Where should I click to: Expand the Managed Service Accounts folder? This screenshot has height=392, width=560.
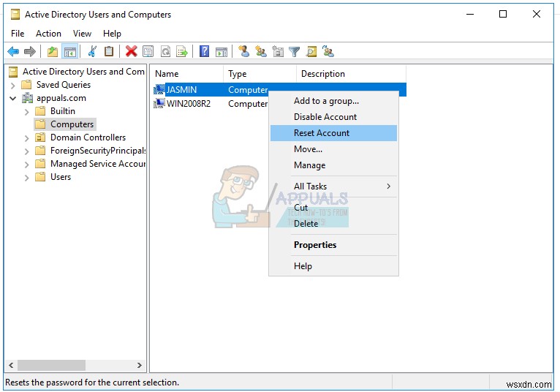coord(26,165)
